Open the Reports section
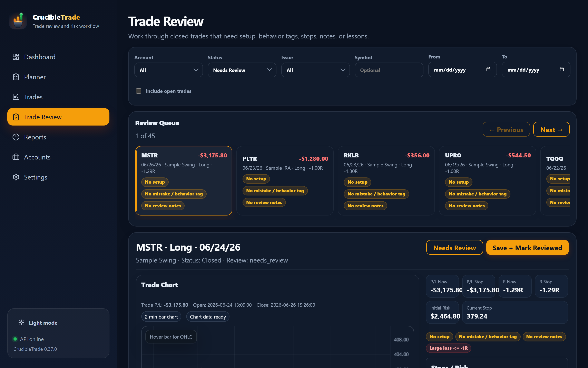The height and width of the screenshot is (368, 588). (x=58, y=137)
